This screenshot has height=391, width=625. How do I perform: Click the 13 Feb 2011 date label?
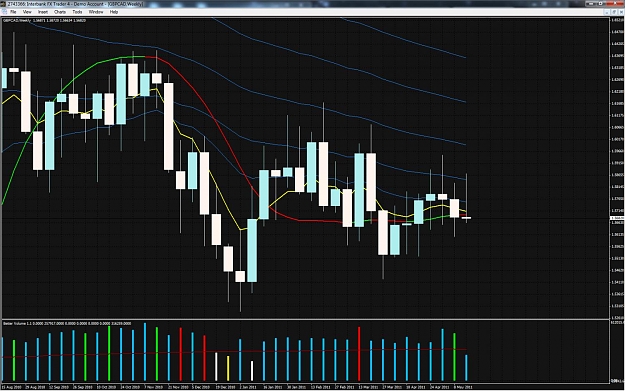321,387
